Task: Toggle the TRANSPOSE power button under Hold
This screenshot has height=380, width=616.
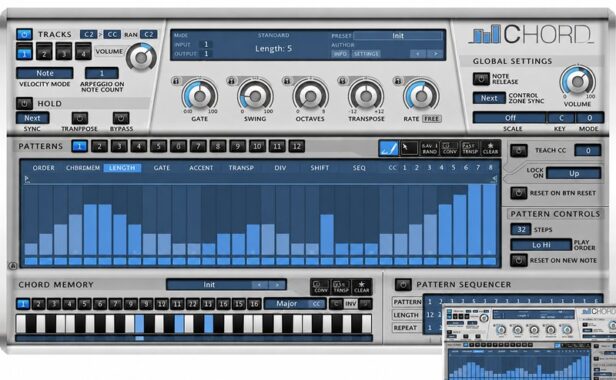Action: [x=80, y=118]
